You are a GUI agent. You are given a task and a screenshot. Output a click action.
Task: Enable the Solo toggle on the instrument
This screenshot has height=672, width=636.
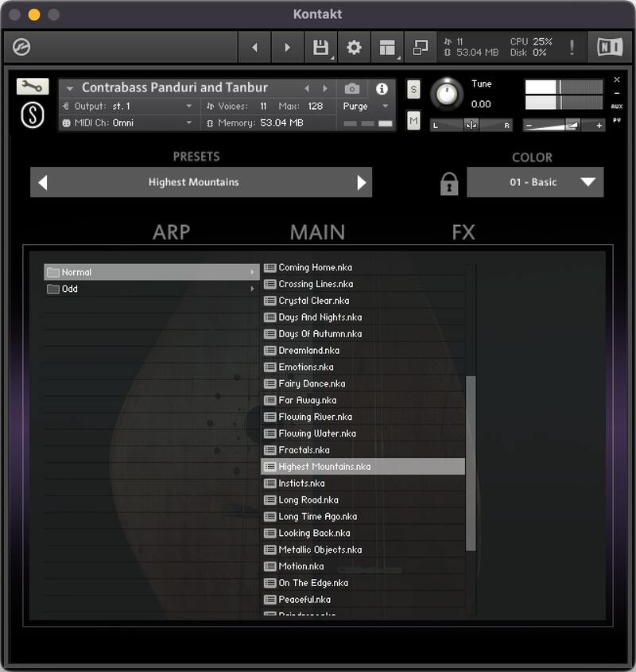click(413, 89)
